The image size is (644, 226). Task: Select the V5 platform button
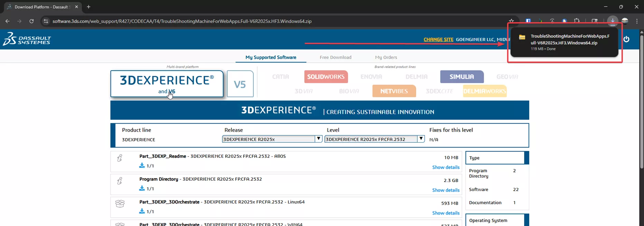click(x=240, y=84)
